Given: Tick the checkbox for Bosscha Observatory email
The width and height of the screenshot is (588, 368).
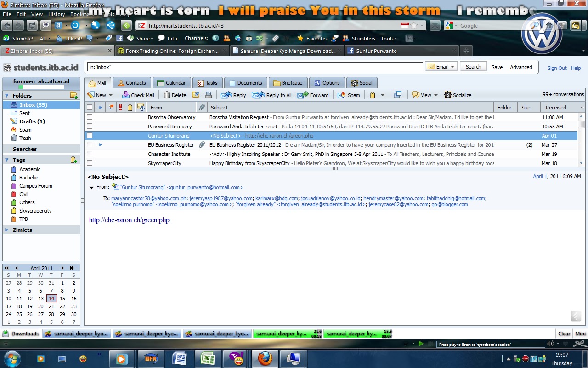Looking at the screenshot, I should pos(90,117).
